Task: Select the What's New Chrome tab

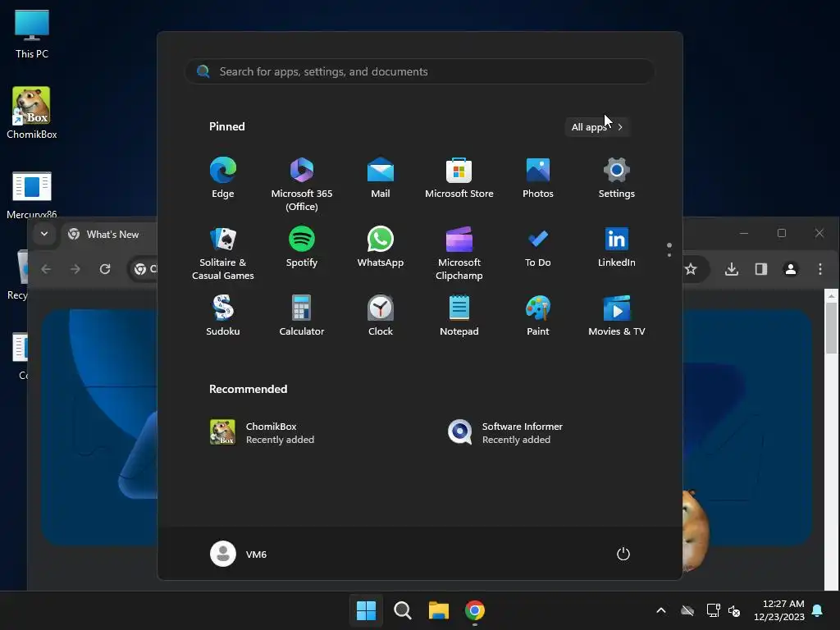Action: pos(111,234)
